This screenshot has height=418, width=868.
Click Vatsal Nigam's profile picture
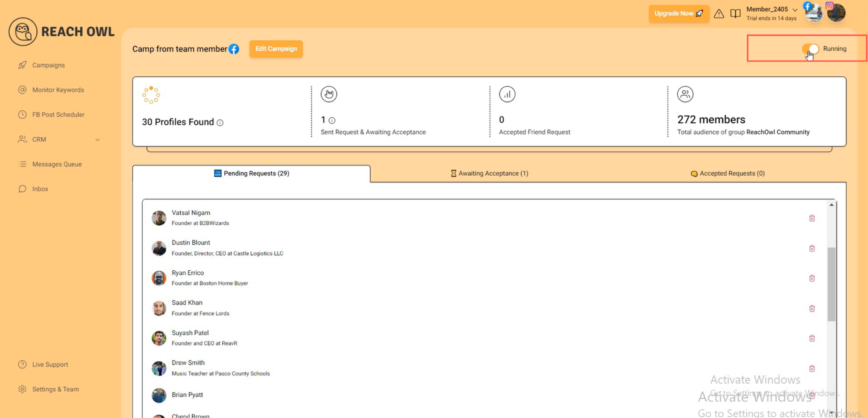[159, 218]
